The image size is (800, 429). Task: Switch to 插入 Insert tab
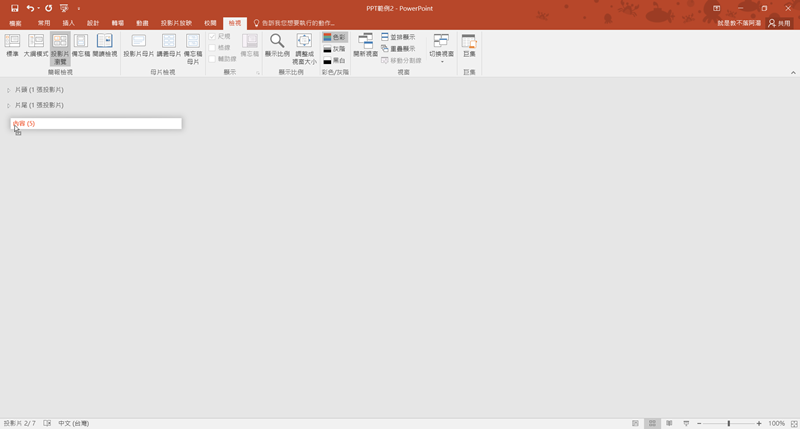(68, 23)
